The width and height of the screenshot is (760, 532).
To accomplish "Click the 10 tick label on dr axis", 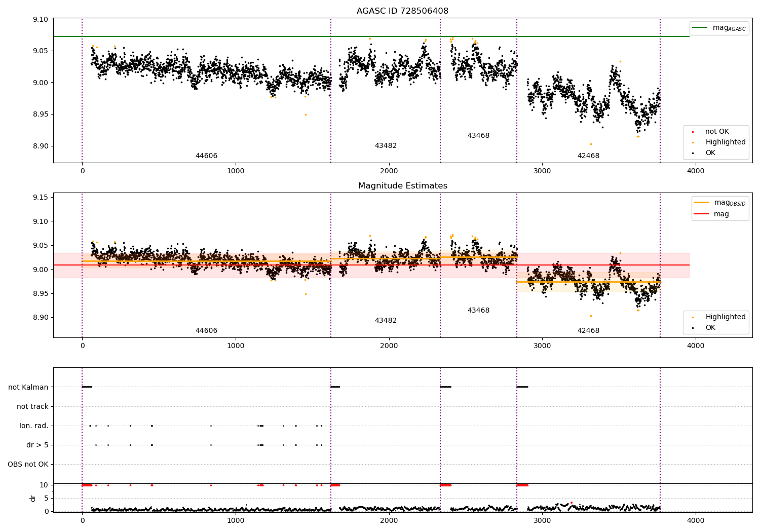I will click(44, 485).
